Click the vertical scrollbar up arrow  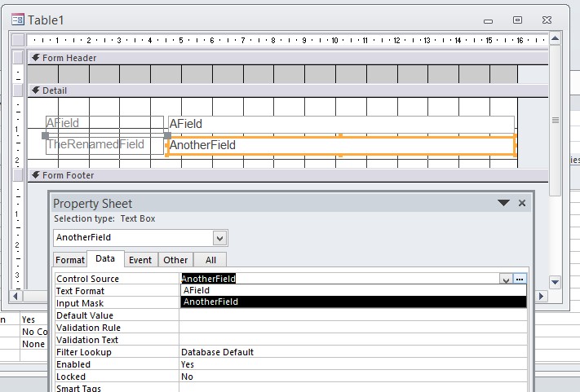click(555, 38)
